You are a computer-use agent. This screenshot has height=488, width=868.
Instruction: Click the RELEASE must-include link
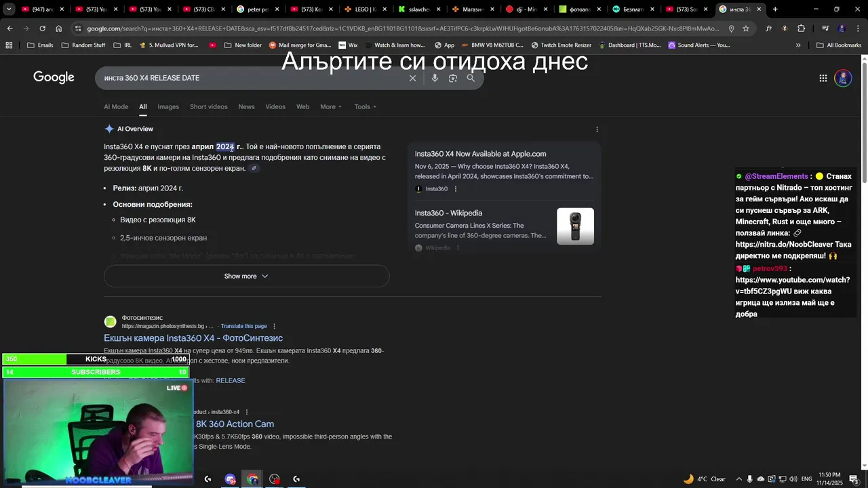pyautogui.click(x=231, y=380)
